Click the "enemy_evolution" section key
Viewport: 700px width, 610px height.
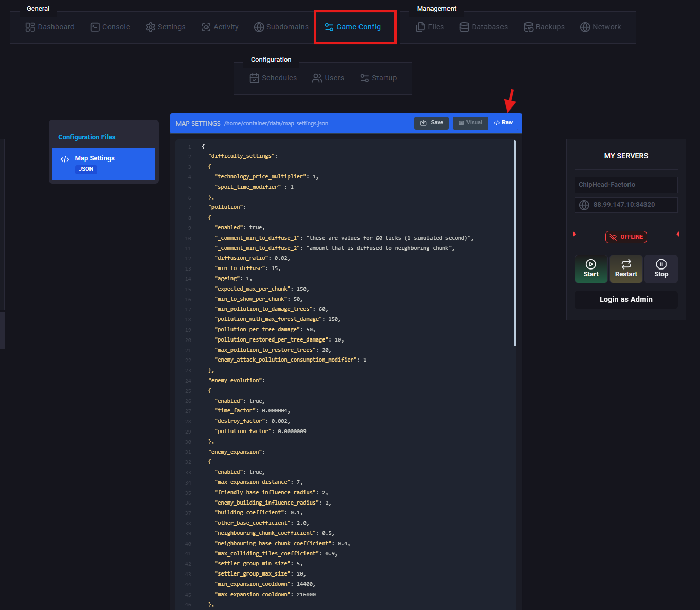[x=236, y=381]
